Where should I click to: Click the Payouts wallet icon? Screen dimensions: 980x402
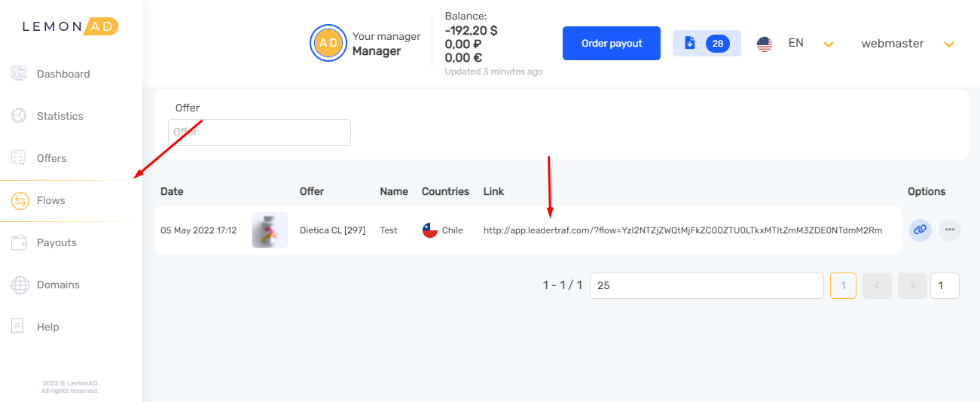point(19,242)
